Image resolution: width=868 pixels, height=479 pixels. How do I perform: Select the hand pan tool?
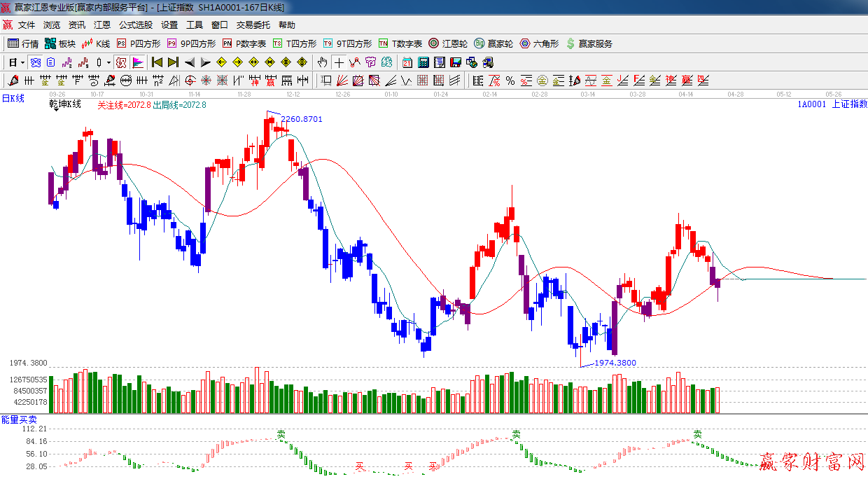pos(322,62)
